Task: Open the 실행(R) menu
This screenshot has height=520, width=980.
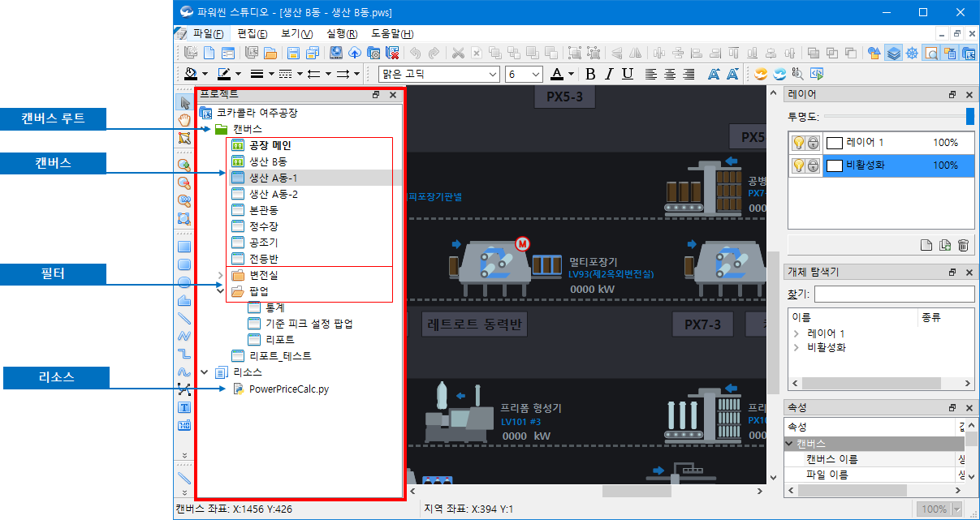Action: tap(342, 33)
